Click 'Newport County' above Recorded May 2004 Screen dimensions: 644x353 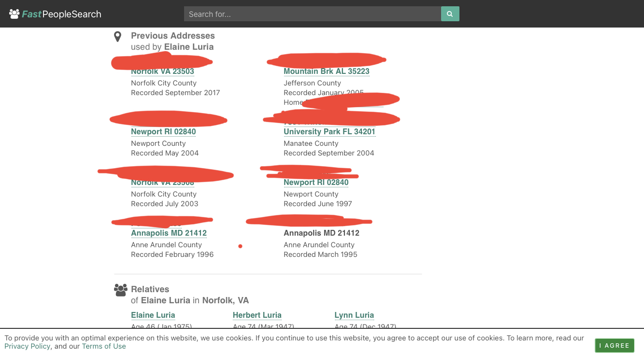click(x=158, y=143)
